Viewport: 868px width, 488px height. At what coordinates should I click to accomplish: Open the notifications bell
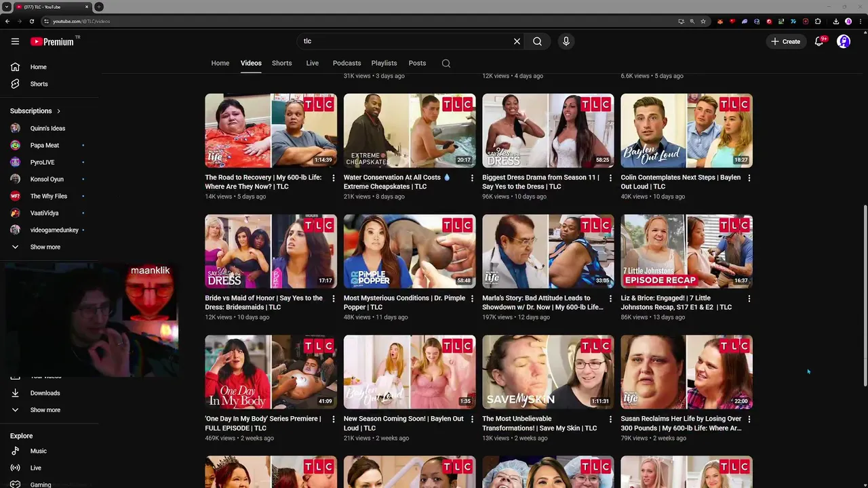819,41
